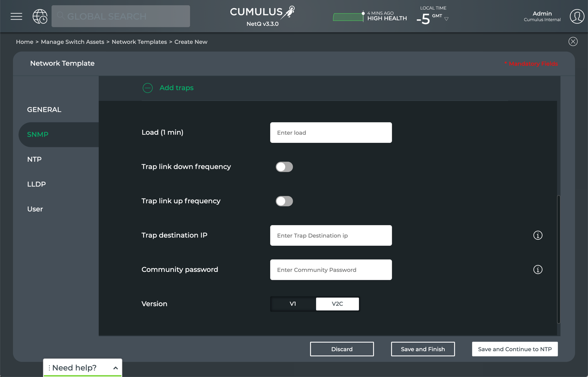588x377 pixels.
Task: Select V1 SNMP version
Action: [293, 304]
